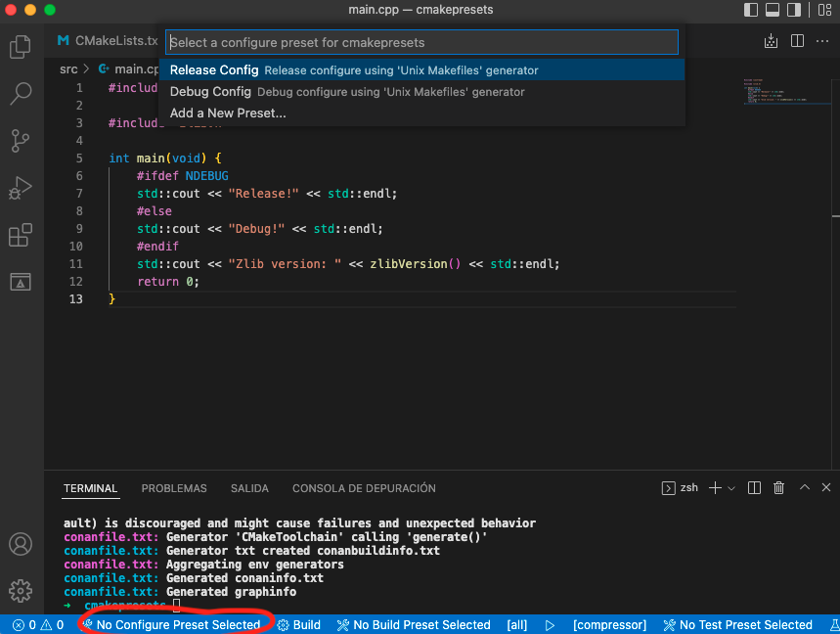The height and width of the screenshot is (634, 840).
Task: Split the editor to the right
Action: click(797, 41)
